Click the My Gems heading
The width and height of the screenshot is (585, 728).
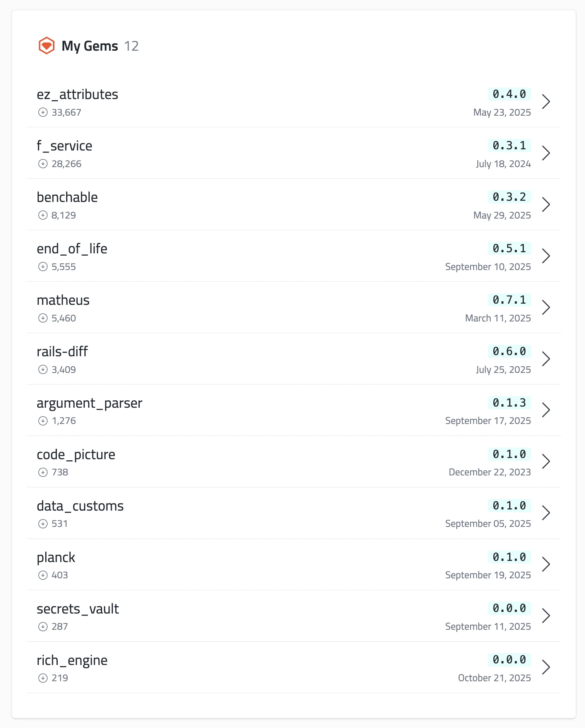[x=90, y=46]
